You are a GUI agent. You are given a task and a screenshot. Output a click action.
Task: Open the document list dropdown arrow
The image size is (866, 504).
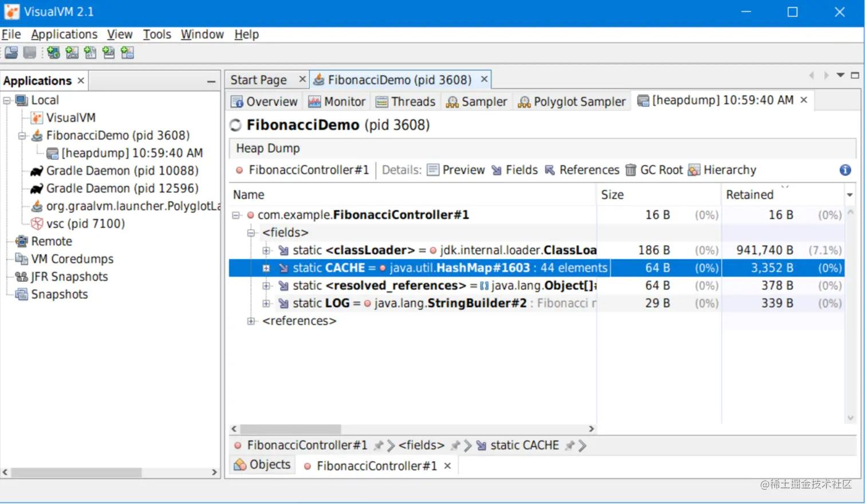coord(841,75)
